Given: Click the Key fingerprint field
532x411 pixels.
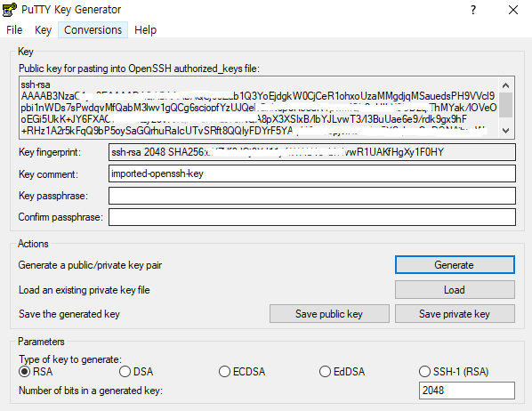Looking at the screenshot, I should click(311, 152).
